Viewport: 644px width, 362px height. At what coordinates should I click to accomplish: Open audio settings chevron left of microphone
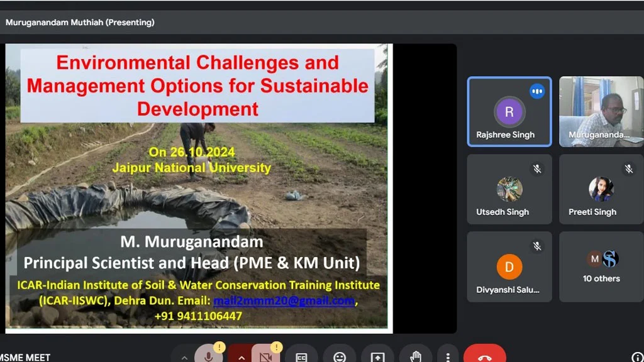[184, 357]
